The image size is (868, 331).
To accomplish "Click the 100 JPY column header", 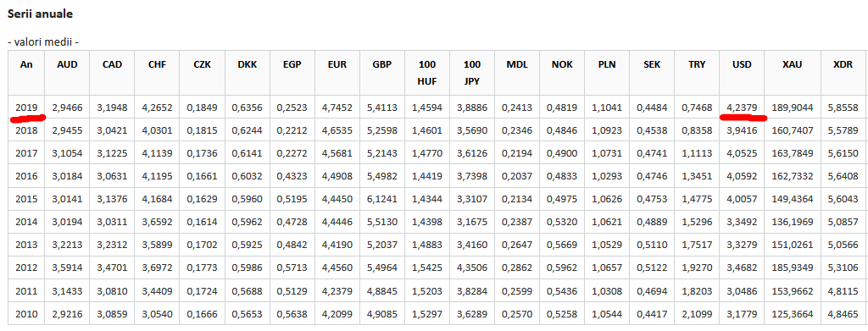I will pyautogui.click(x=471, y=73).
